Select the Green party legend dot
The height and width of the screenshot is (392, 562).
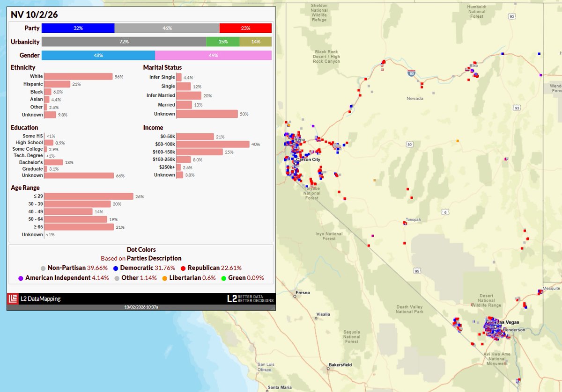tap(223, 278)
